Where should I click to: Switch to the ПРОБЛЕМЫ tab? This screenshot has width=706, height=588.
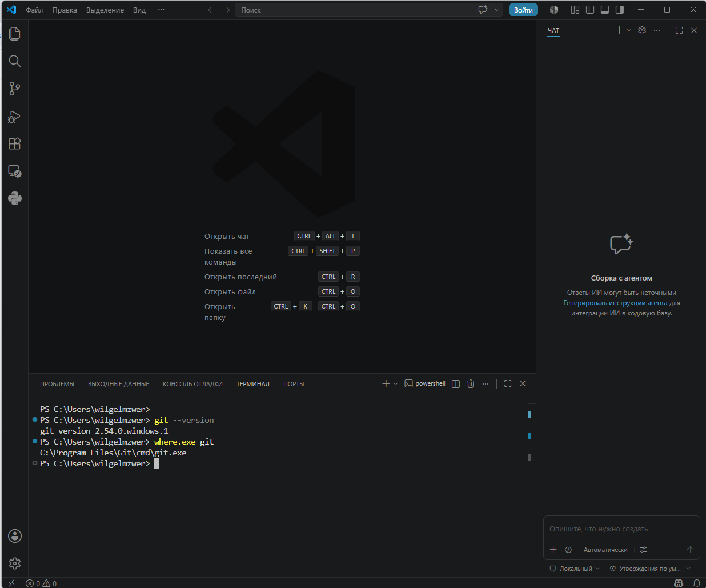[x=57, y=384]
